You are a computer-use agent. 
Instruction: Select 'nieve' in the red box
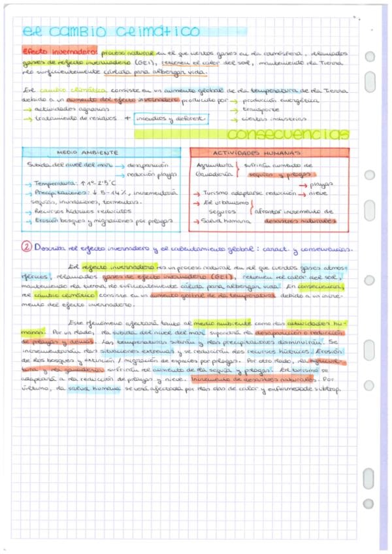pos(318,193)
